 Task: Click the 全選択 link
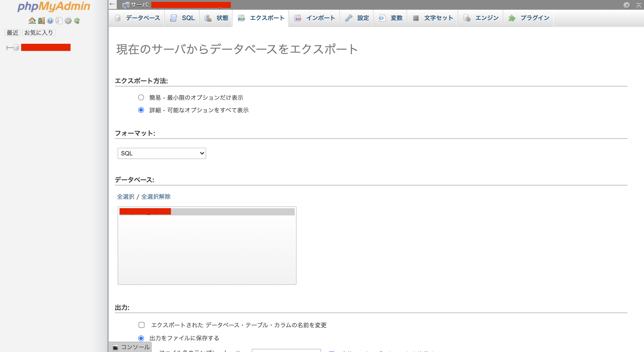(x=125, y=197)
